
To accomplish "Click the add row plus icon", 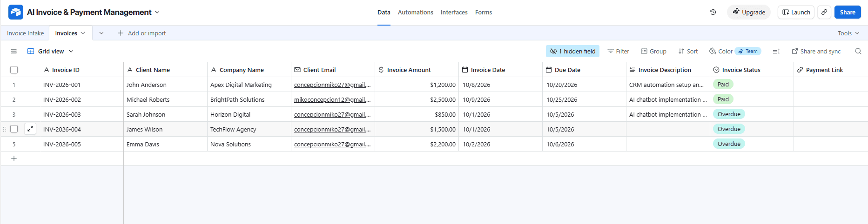I will pyautogui.click(x=14, y=158).
